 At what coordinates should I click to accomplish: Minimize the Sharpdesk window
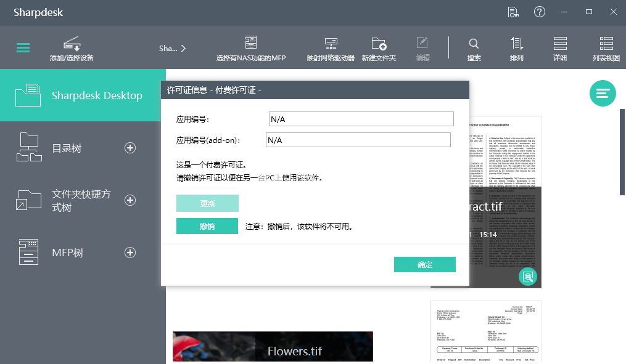(x=564, y=12)
